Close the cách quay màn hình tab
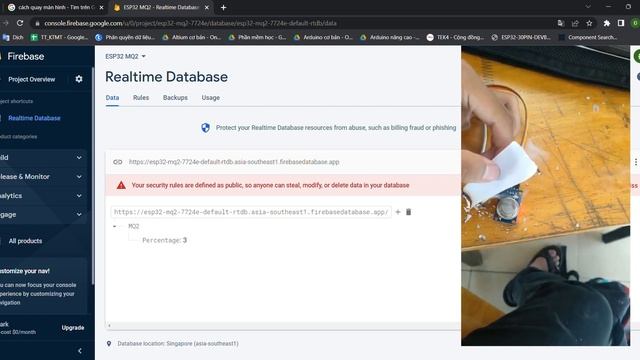 (101, 7)
